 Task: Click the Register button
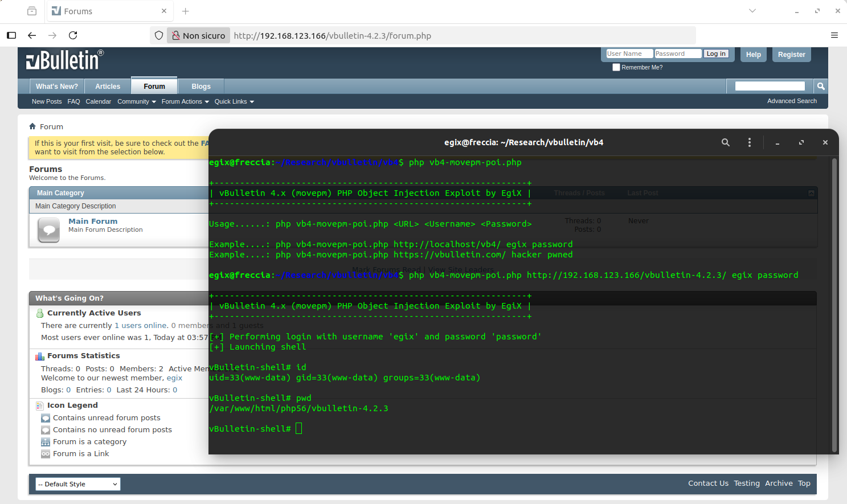(x=792, y=55)
